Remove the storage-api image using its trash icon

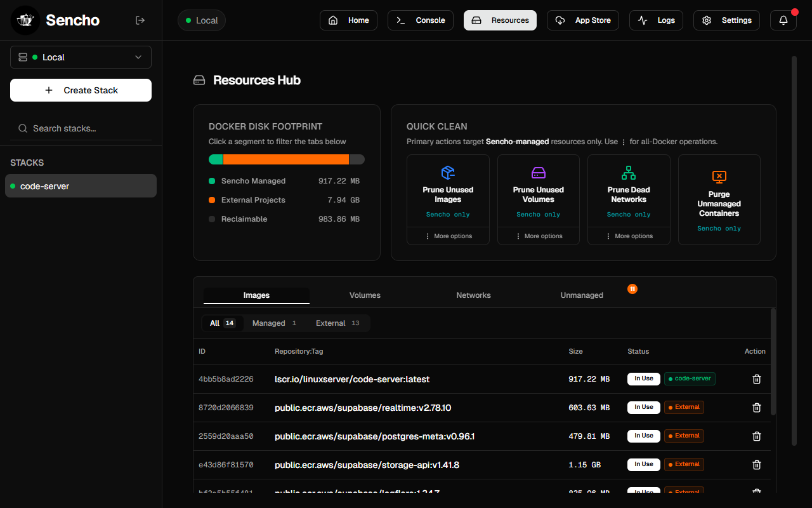pos(756,465)
